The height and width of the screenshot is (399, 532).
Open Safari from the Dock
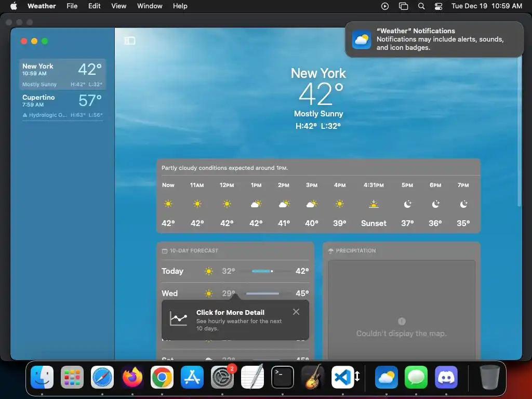(102, 377)
